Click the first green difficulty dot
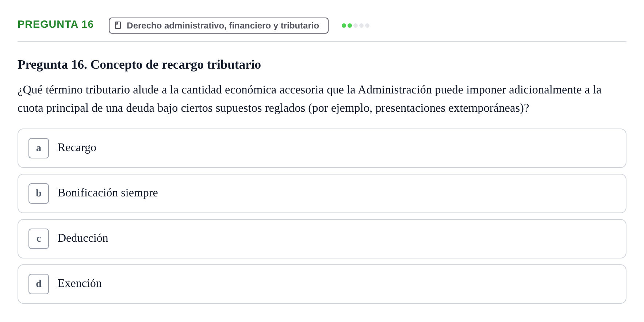 coord(344,26)
